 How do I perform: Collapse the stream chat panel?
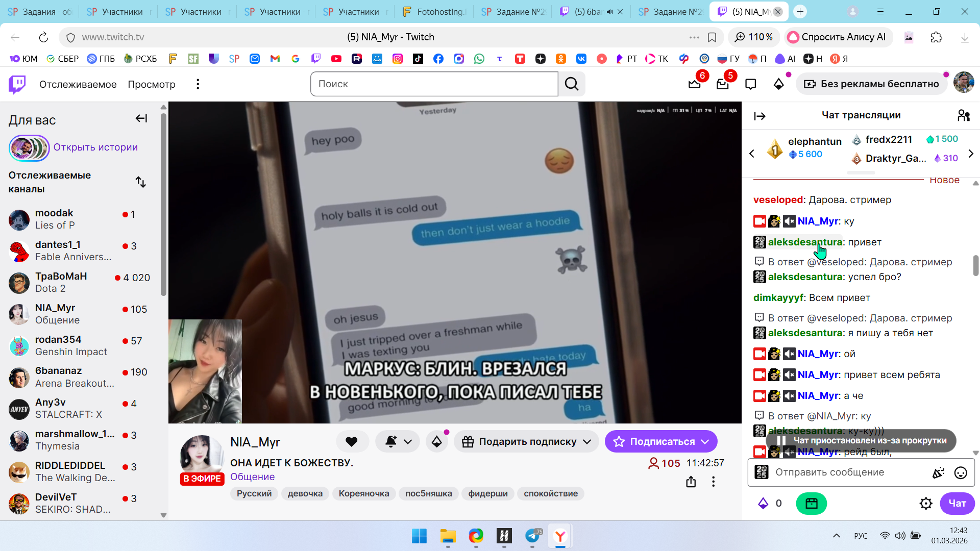click(759, 116)
